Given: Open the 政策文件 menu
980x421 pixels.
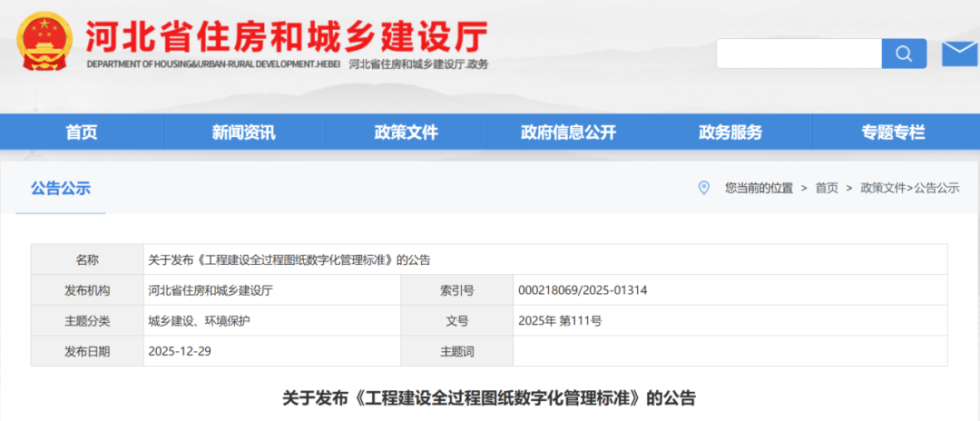Looking at the screenshot, I should click(x=407, y=132).
